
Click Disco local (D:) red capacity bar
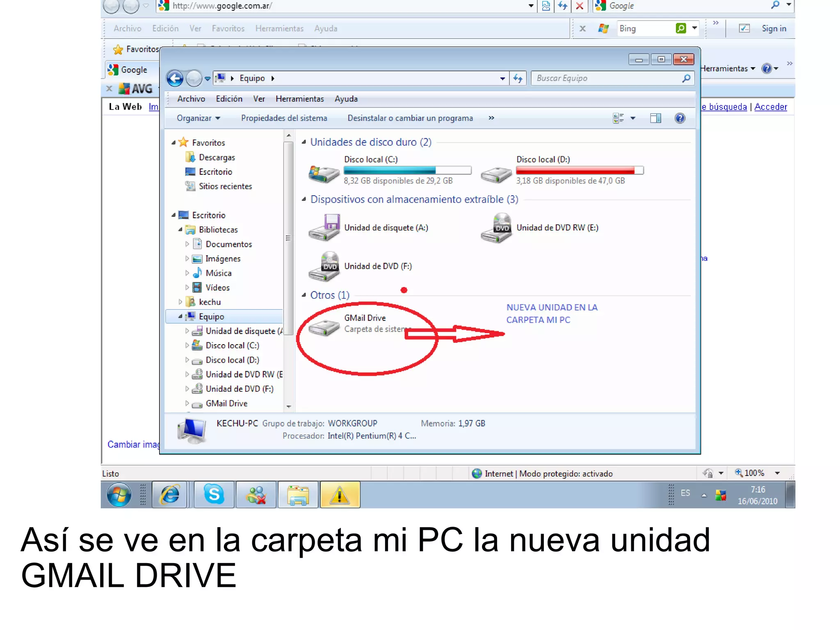pyautogui.click(x=580, y=170)
